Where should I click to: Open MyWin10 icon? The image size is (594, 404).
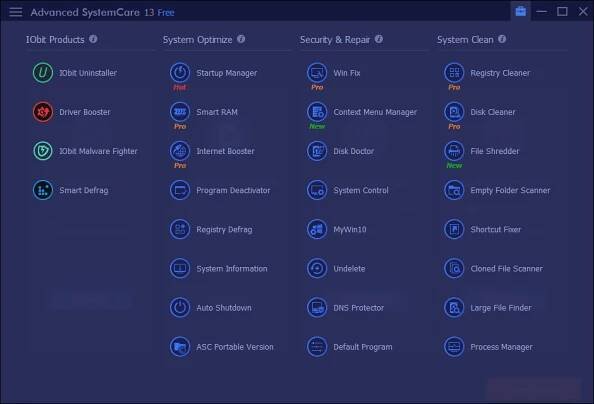(x=317, y=229)
